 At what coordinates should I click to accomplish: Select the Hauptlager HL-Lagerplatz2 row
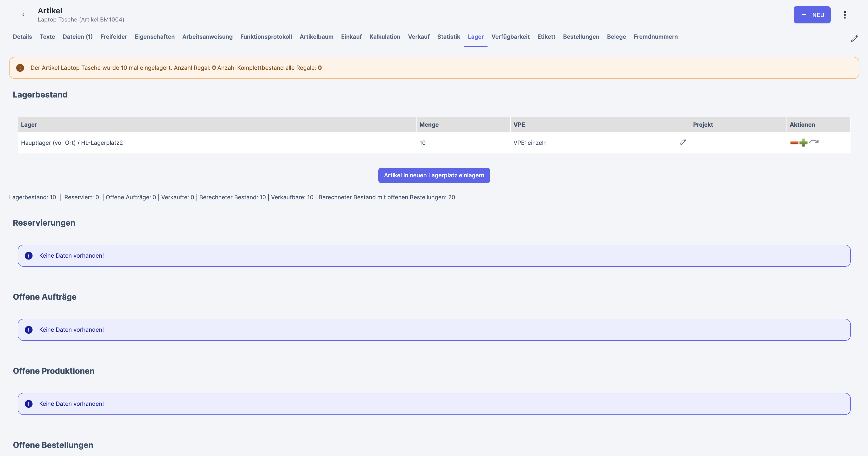[x=72, y=143]
